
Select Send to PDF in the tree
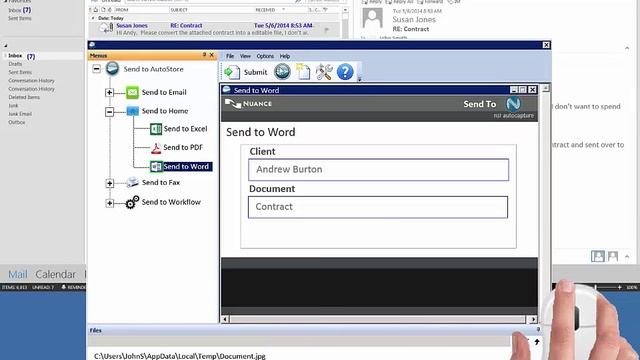pyautogui.click(x=183, y=147)
